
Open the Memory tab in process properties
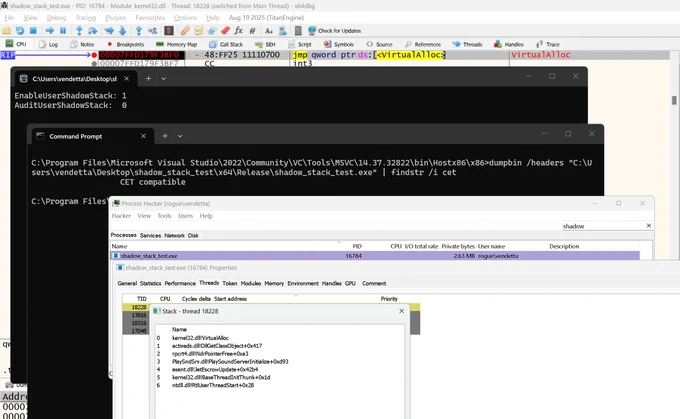(x=274, y=283)
